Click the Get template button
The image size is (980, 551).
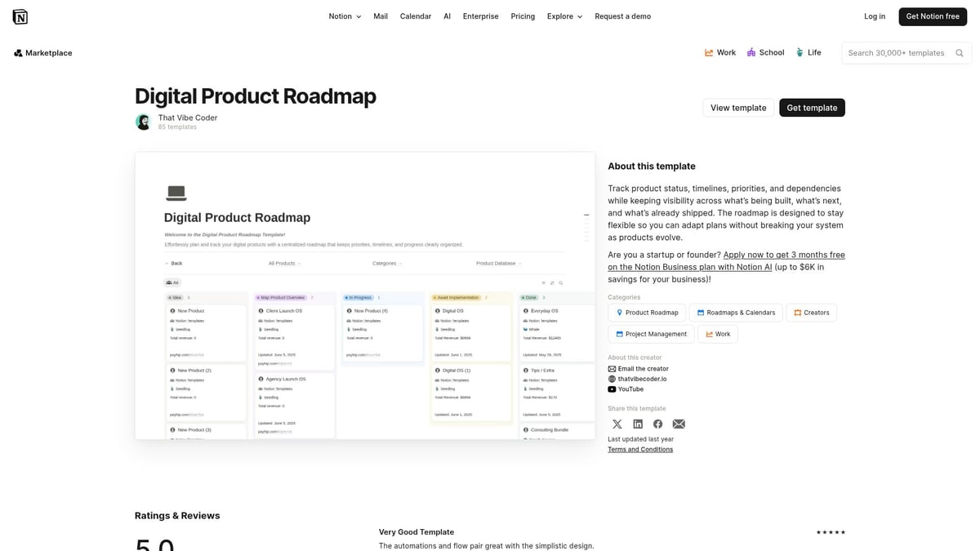(812, 107)
